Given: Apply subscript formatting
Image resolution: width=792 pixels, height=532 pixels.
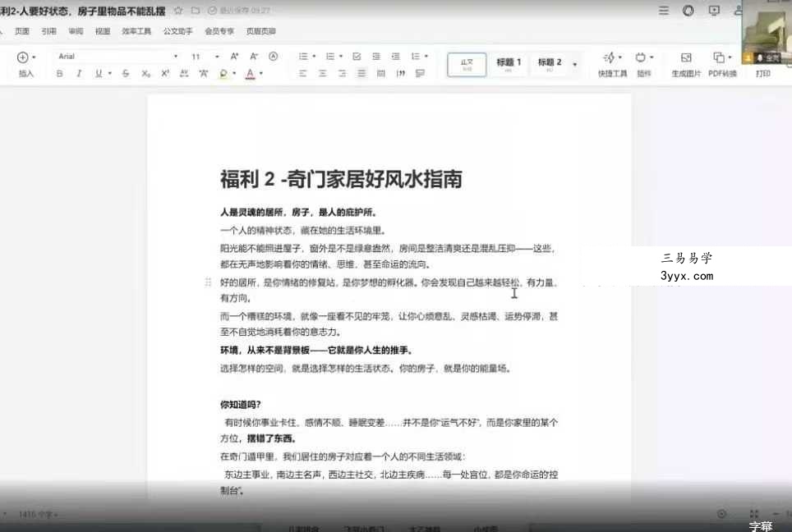Looking at the screenshot, I should [x=146, y=74].
